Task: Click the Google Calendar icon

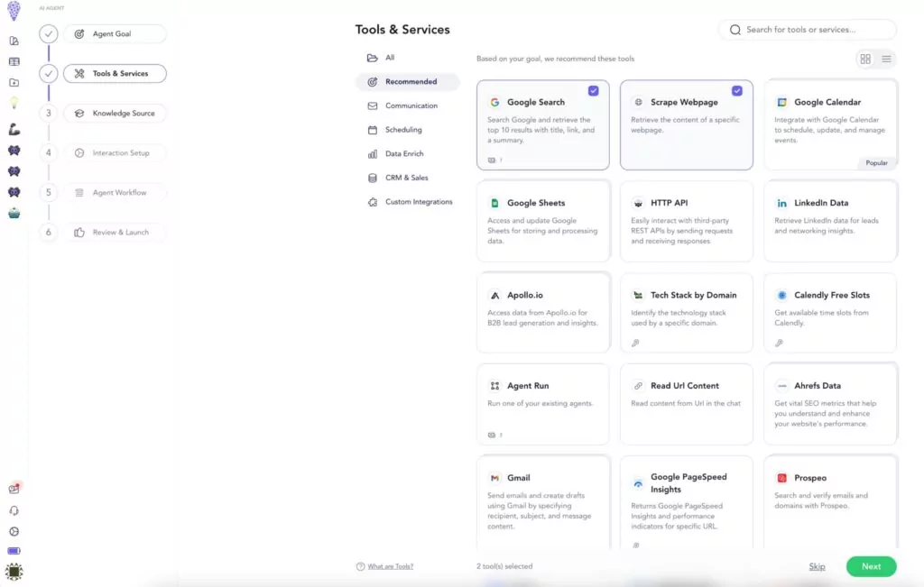Action: [x=781, y=103]
